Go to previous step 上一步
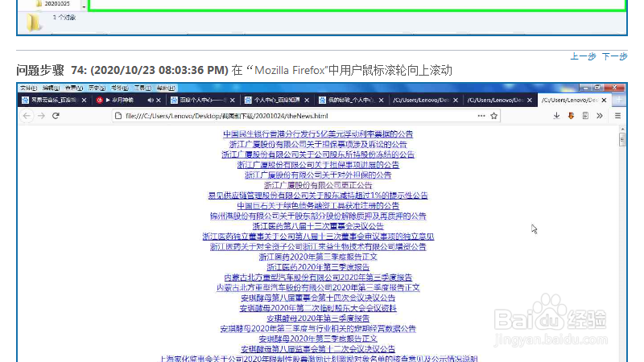 (x=583, y=56)
